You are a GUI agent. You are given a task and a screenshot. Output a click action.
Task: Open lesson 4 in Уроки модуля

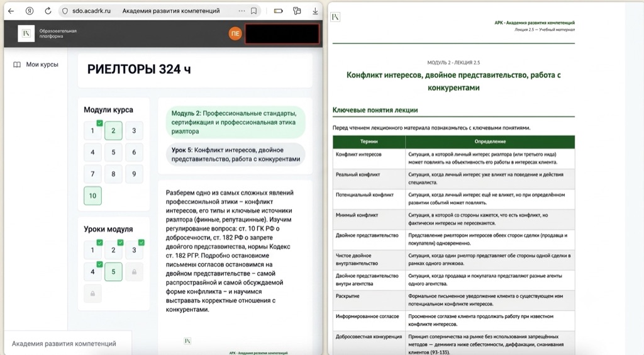coord(92,272)
